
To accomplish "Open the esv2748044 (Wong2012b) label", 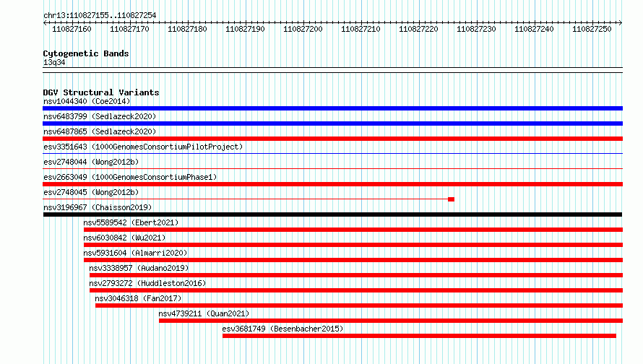I will click(91, 162).
